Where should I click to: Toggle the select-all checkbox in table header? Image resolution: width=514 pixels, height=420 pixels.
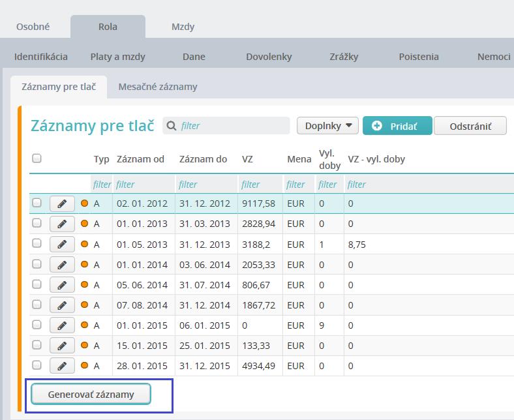tap(37, 158)
